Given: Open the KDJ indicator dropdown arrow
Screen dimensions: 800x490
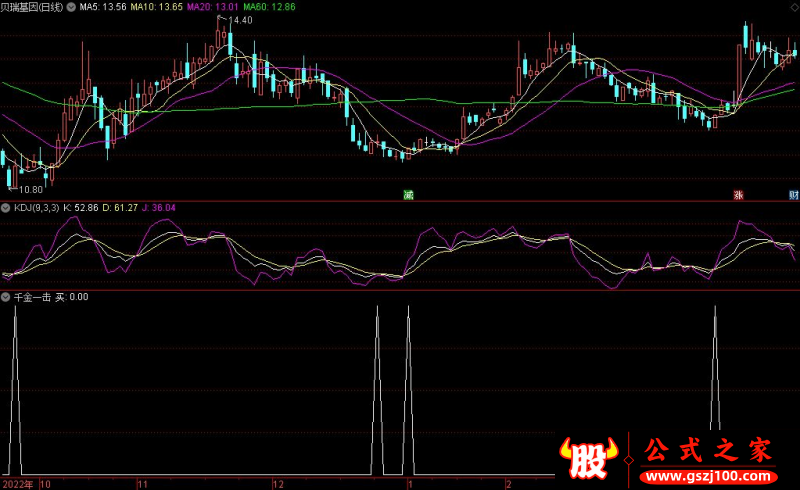Looking at the screenshot, I should click(6, 208).
